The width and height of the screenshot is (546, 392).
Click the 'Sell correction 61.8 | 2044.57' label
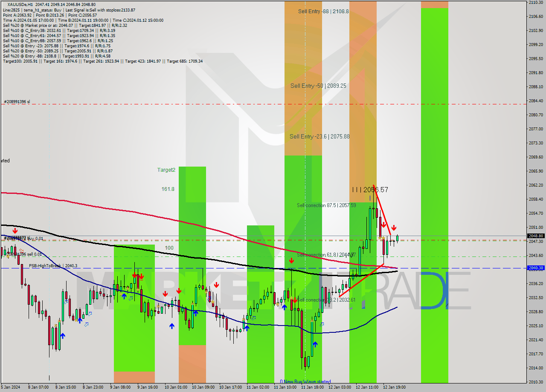point(326,255)
